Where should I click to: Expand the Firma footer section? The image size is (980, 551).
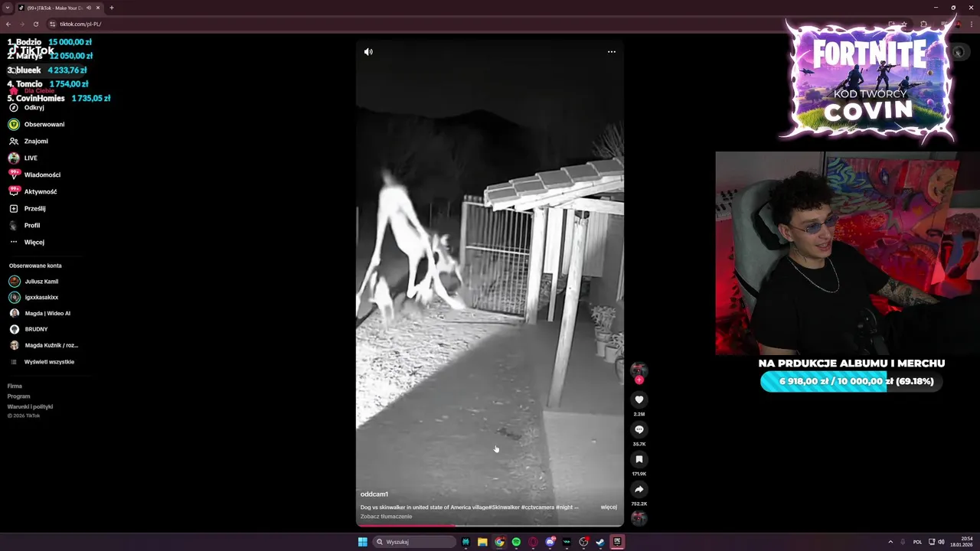click(15, 386)
